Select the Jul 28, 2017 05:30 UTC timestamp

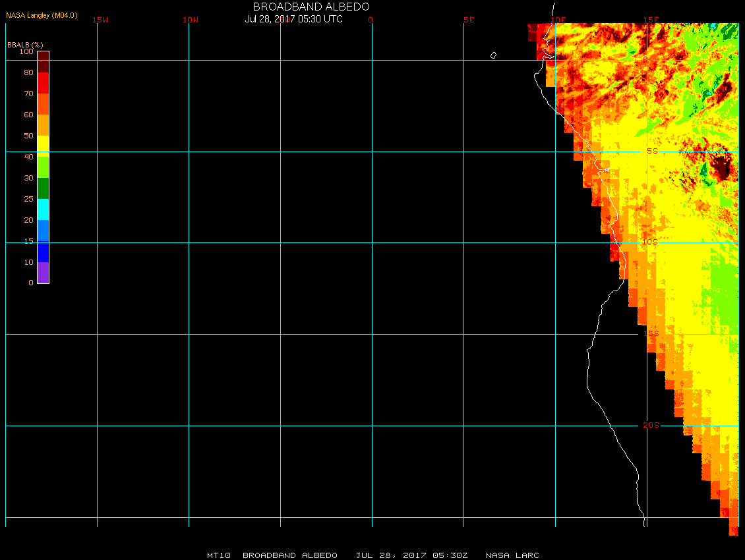coord(294,19)
